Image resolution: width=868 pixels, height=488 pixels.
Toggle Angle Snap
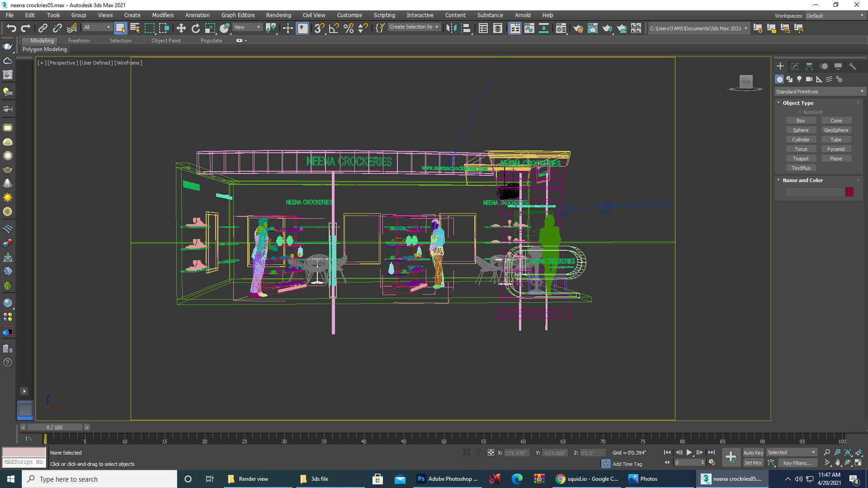(x=334, y=28)
